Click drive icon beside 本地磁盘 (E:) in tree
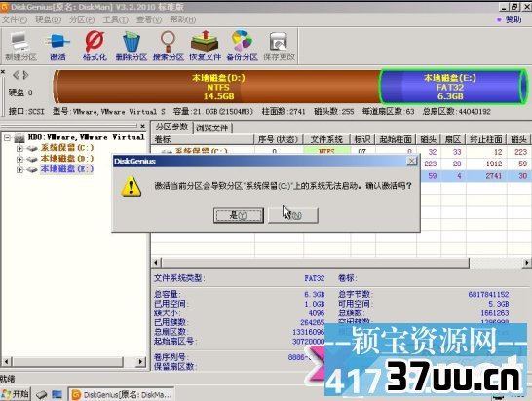Viewport: 532px width, 401px height. tap(32, 169)
